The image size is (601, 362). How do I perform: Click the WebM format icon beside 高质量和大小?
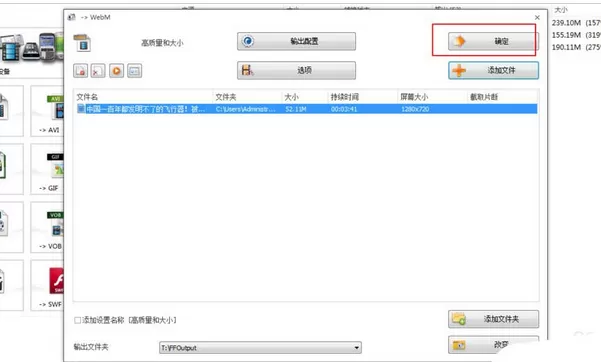tap(82, 43)
